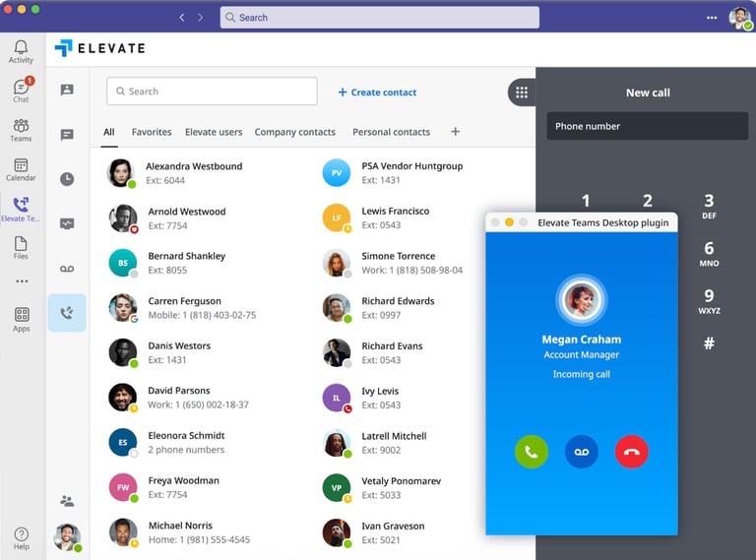
Task: Click the Create contact link
Action: coord(378,93)
